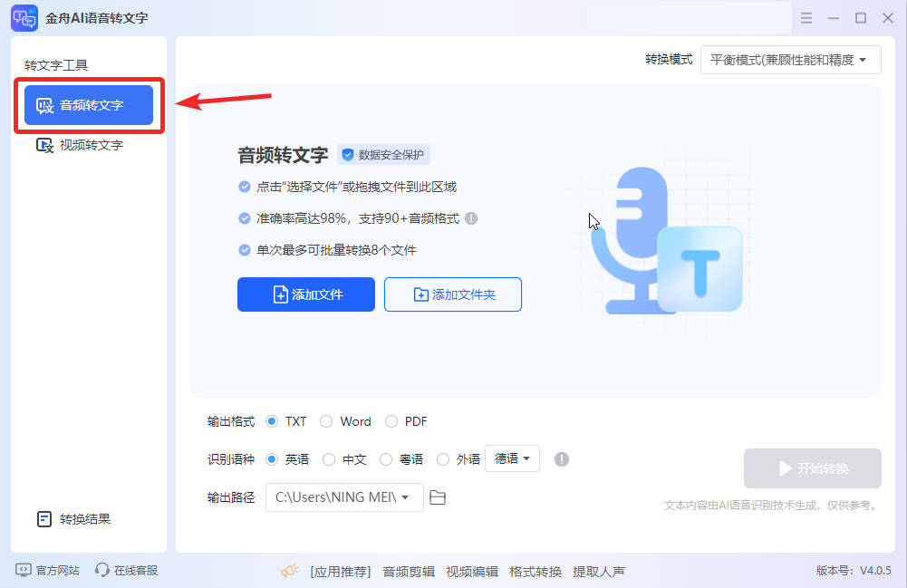
Task: Click 点击“选择文件”或拖拽文件到此区域 hint text
Action: (356, 187)
